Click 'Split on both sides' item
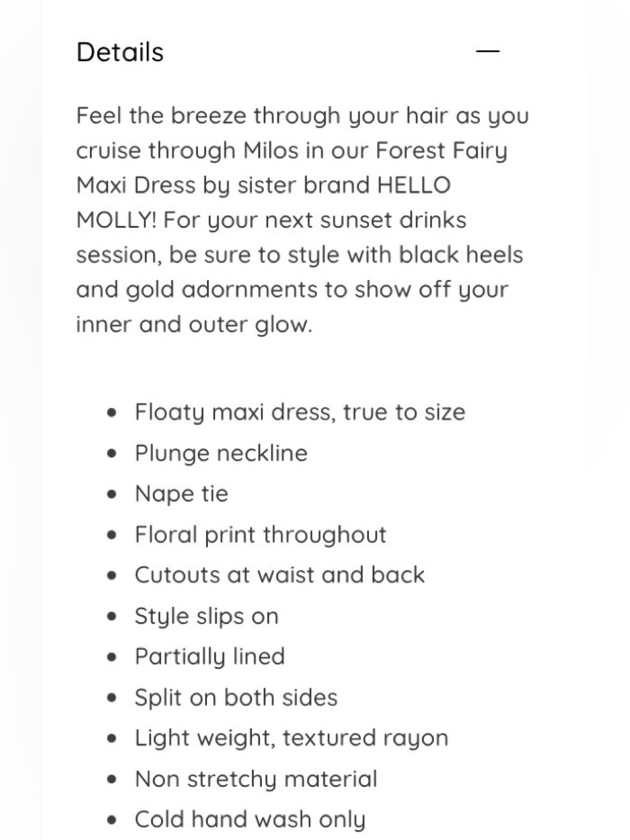Screen dimensions: 630x840 click(236, 698)
